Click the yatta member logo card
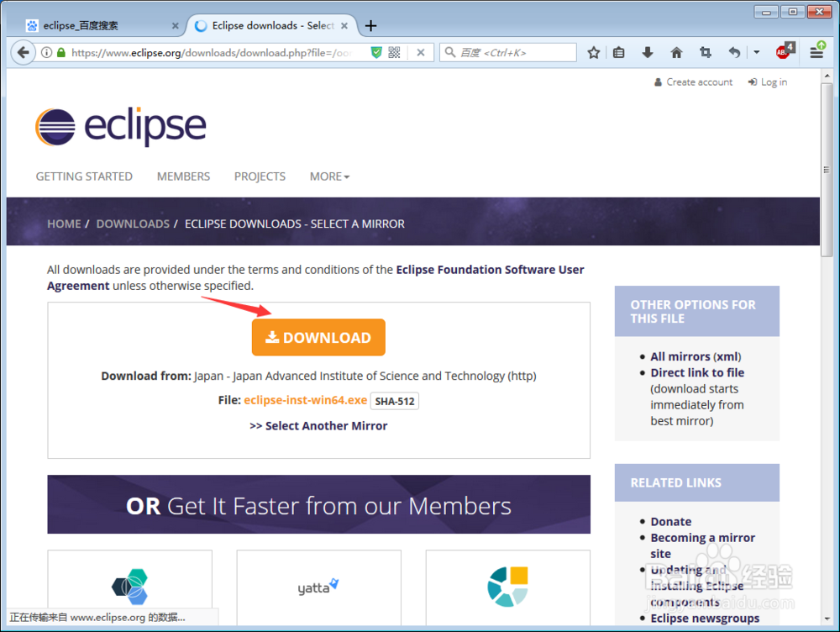 coord(318,587)
